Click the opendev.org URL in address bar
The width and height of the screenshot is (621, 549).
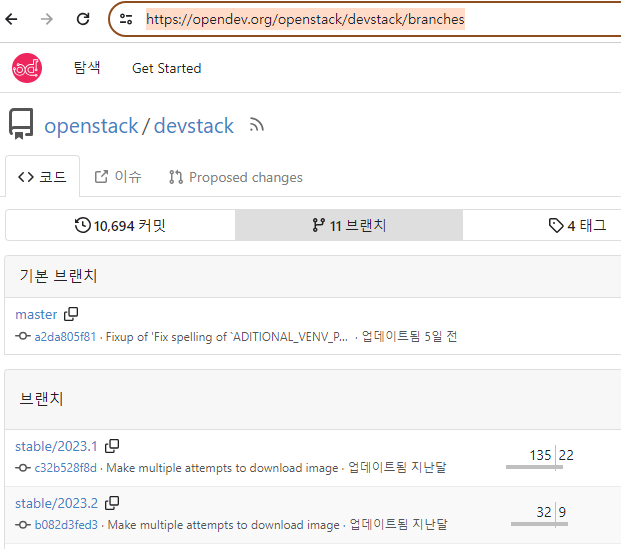click(305, 19)
